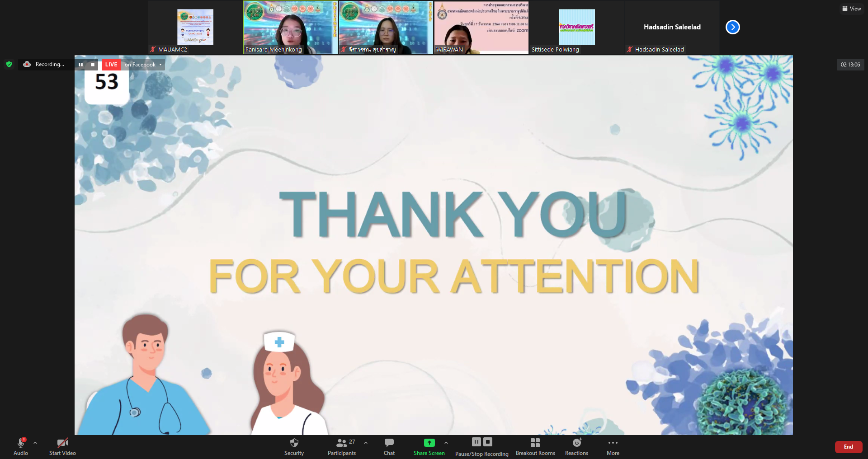The width and height of the screenshot is (868, 459).
Task: Select จิราวรรณ video thumbnail
Action: (x=386, y=27)
